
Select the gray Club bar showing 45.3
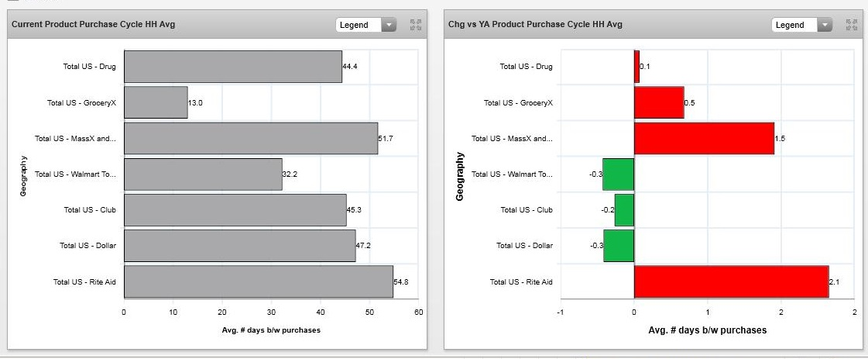click(x=235, y=210)
